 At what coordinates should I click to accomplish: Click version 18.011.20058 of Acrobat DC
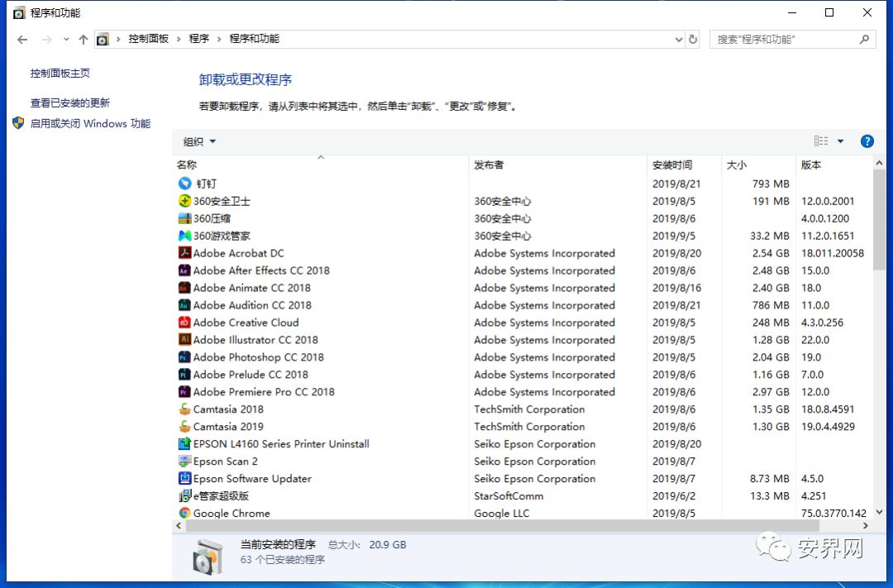click(832, 253)
